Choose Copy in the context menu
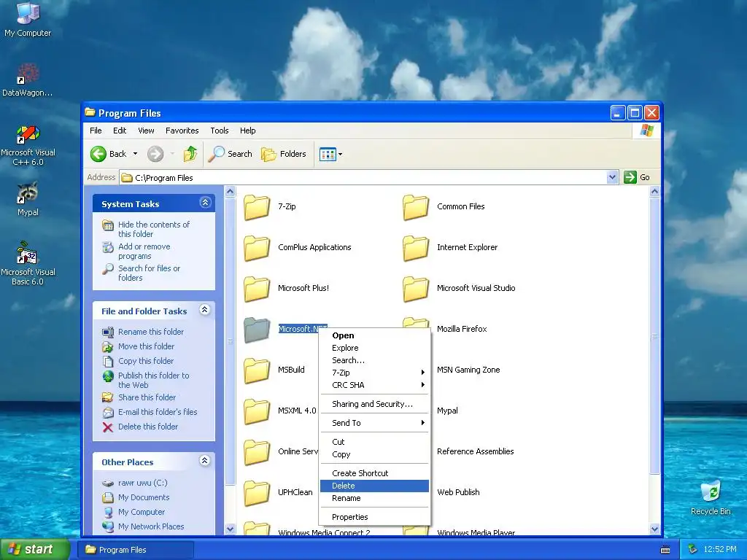 (374, 454)
